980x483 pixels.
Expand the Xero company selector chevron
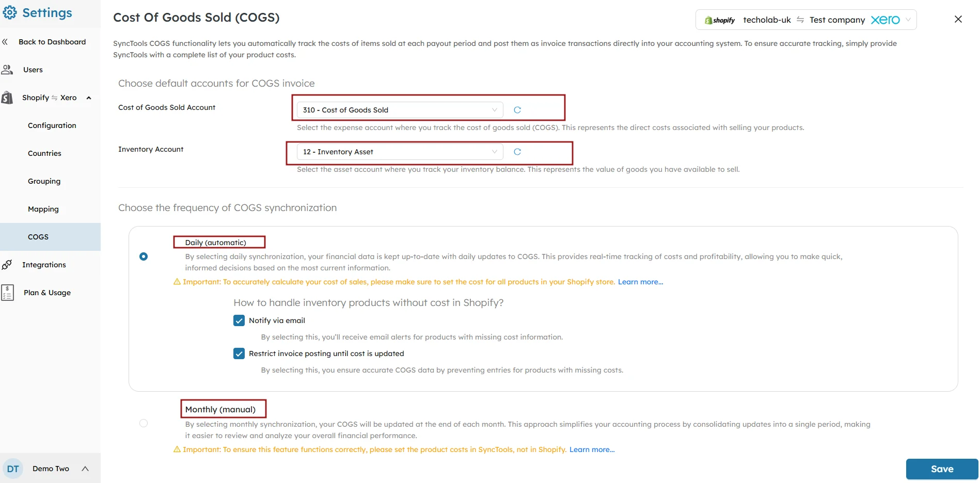point(908,20)
